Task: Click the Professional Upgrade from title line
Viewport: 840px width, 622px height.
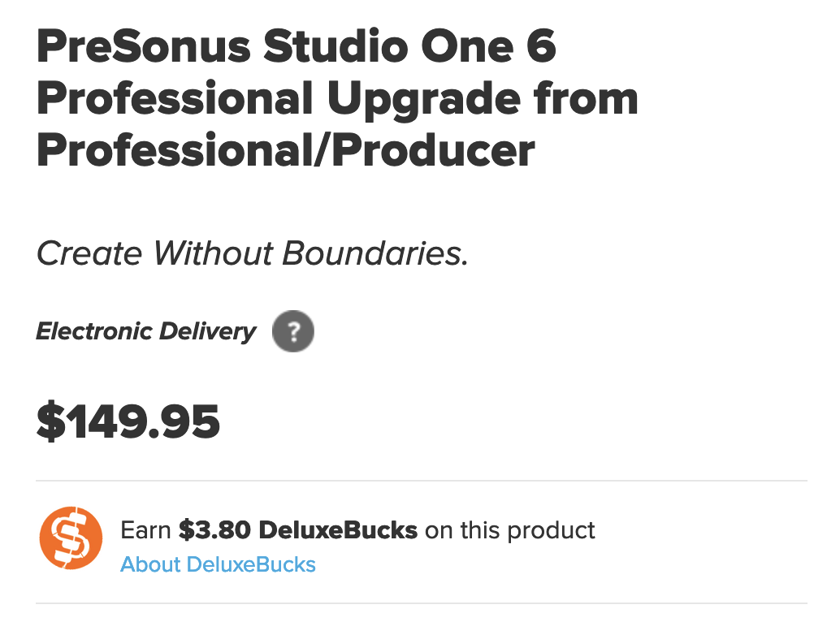Action: pyautogui.click(x=337, y=98)
